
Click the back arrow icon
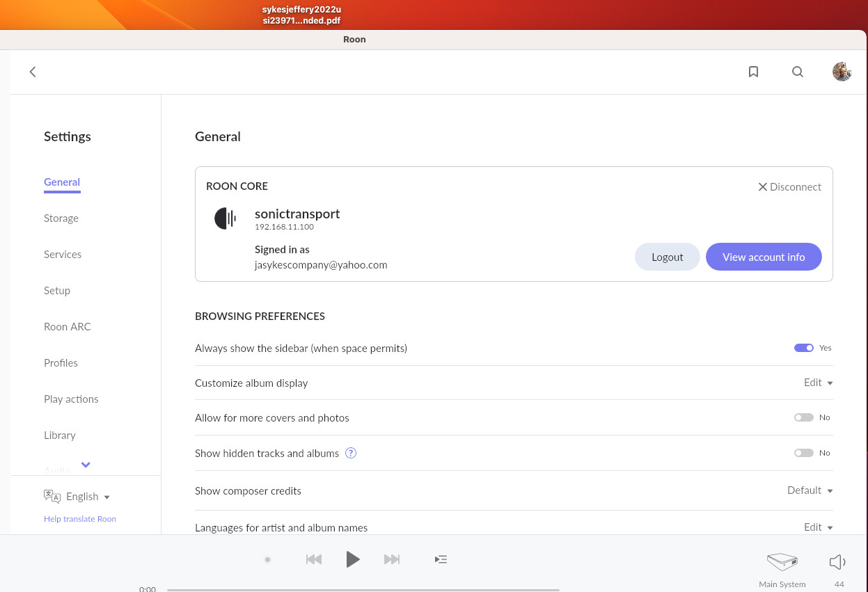33,72
